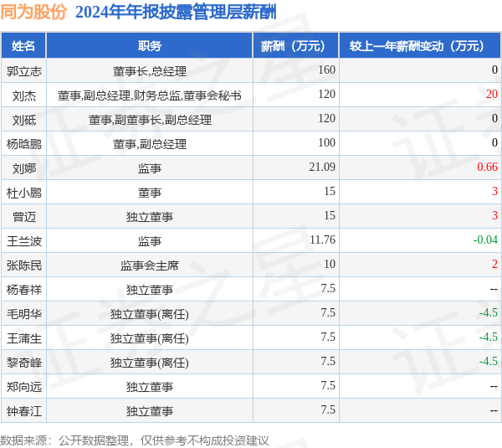The width and height of the screenshot is (502, 448).
Task: Select the name cell 刘杰
Action: pyautogui.click(x=24, y=95)
